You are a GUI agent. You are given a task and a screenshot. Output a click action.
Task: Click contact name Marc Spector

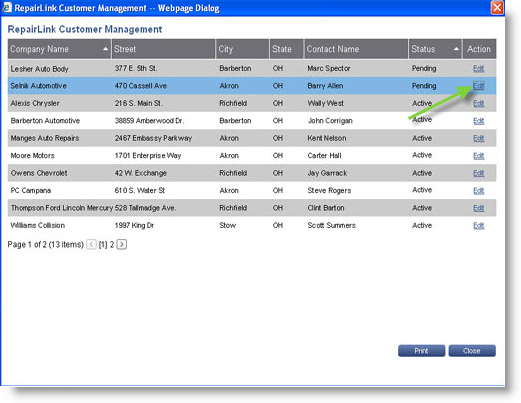329,68
